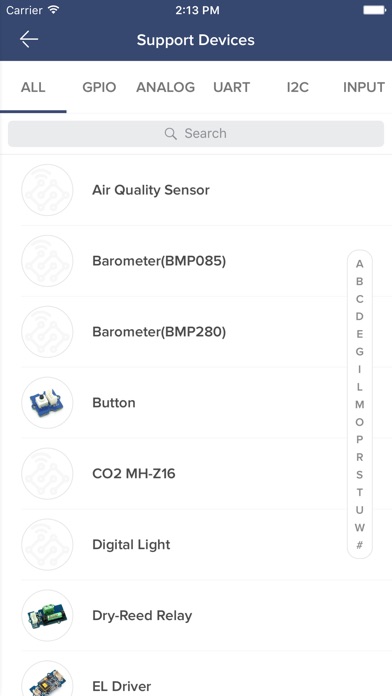392x696 pixels.
Task: Click the Button device thumbnail image
Action: click(x=47, y=403)
